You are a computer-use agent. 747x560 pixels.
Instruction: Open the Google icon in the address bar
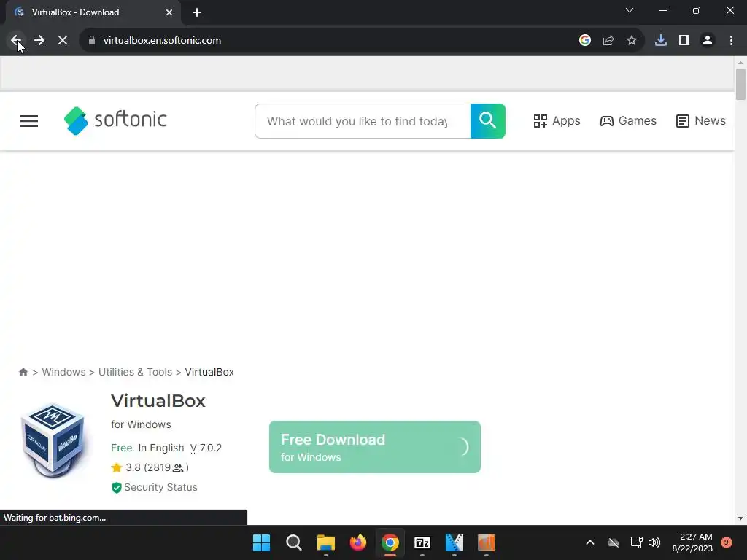point(585,41)
